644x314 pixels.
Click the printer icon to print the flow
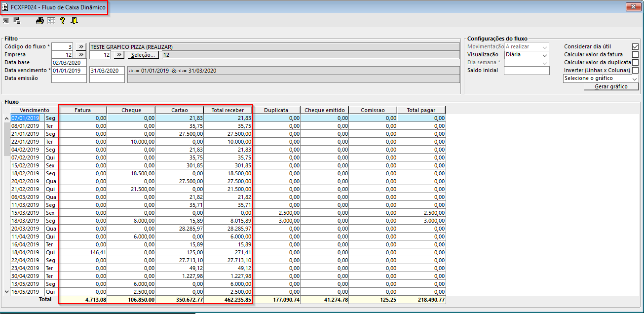[x=40, y=21]
